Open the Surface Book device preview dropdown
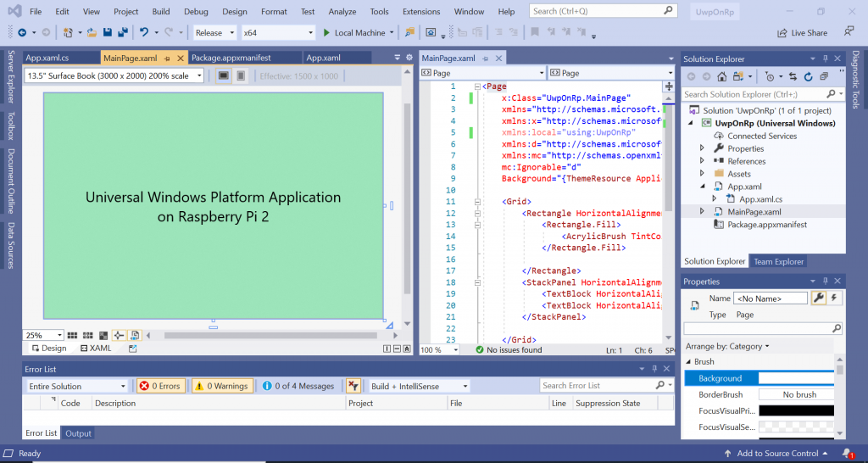This screenshot has height=463, width=868. 114,75
